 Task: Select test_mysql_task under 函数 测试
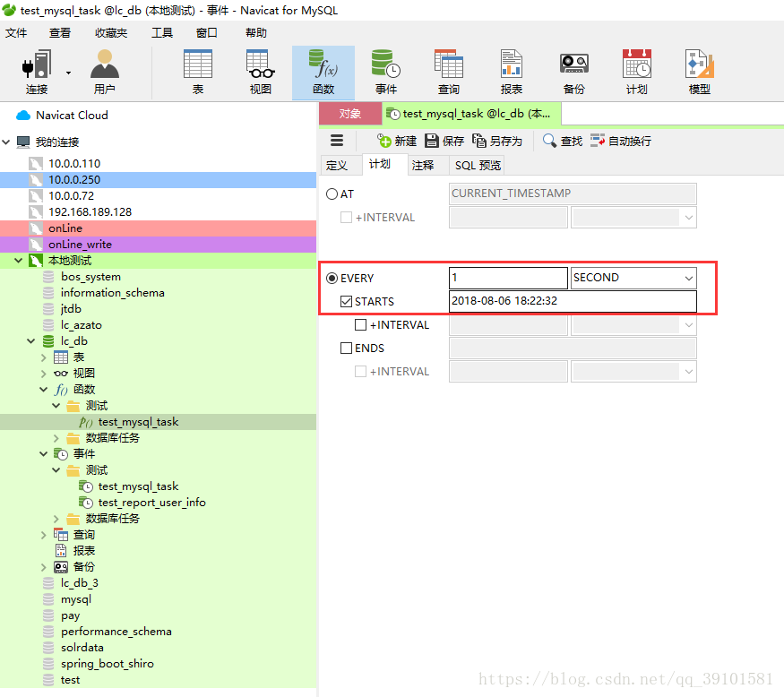click(138, 422)
